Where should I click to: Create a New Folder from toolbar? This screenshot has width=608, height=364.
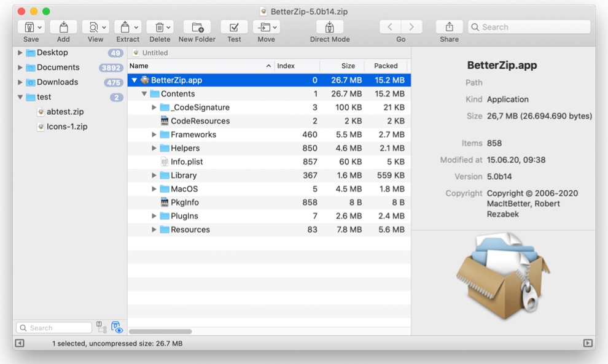point(197,27)
